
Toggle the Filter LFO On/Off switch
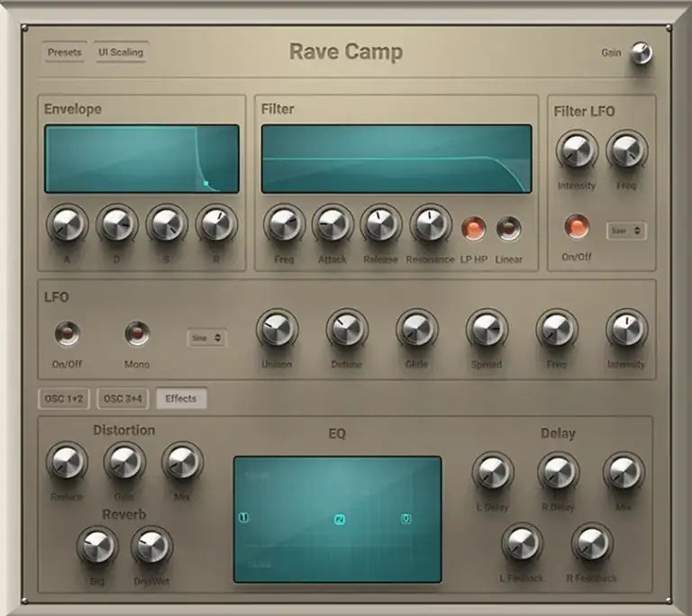pos(577,226)
